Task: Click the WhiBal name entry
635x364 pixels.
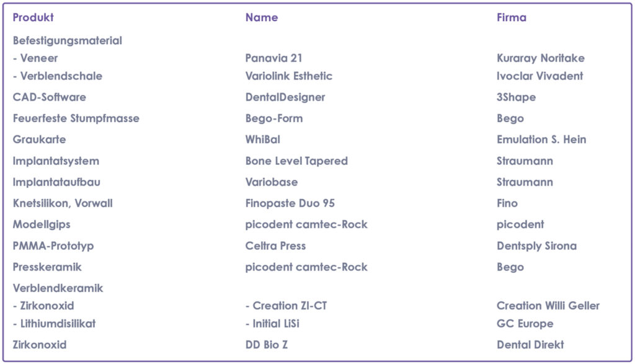Action: click(263, 140)
